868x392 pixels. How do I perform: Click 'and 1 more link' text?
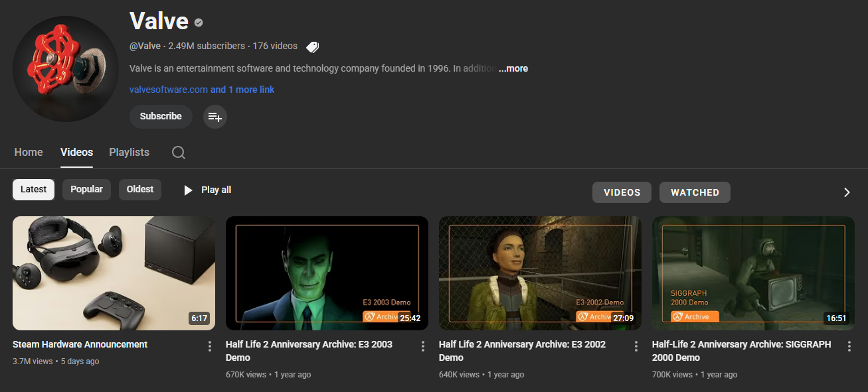tap(242, 90)
